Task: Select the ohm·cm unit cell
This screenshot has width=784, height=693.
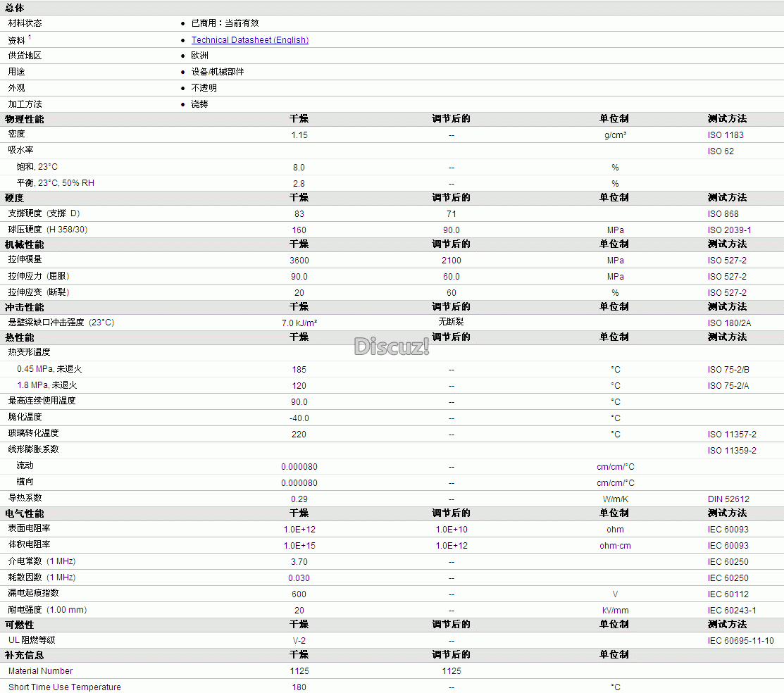Action: coord(615,546)
